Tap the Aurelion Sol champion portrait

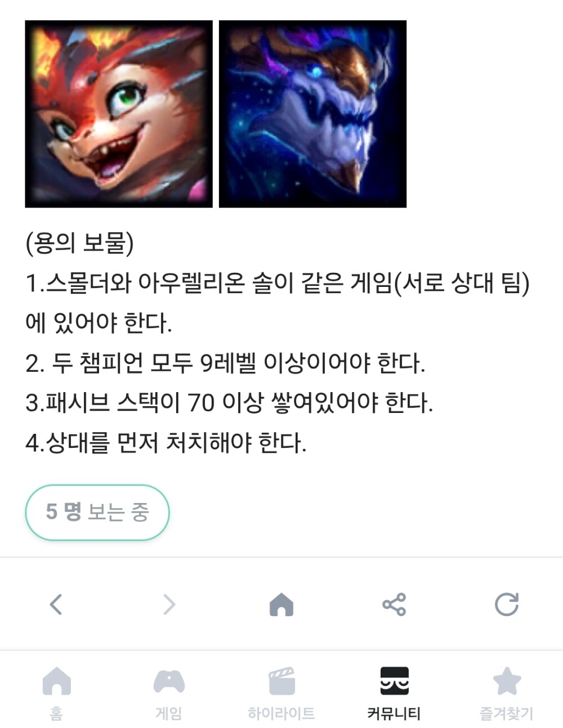tap(312, 114)
